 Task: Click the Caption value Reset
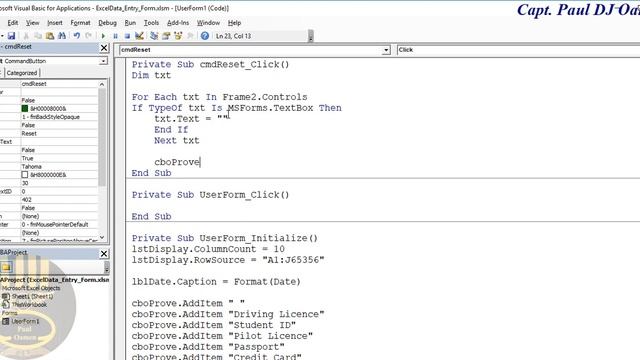point(59,133)
